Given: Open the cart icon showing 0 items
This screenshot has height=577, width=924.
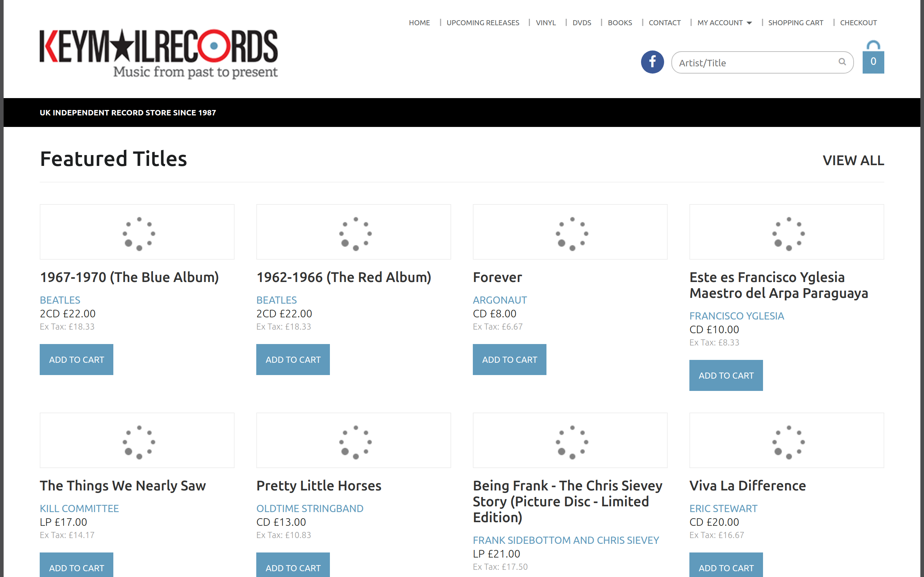Looking at the screenshot, I should (x=873, y=61).
